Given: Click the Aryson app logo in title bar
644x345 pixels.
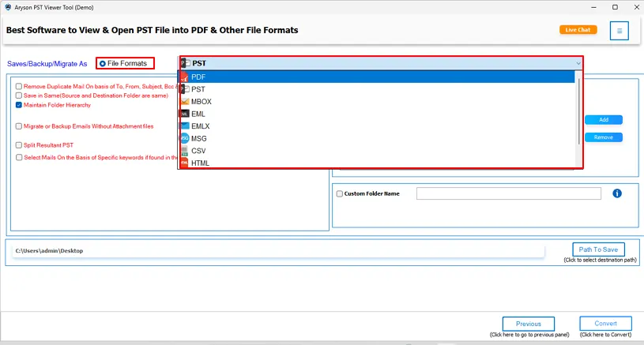Looking at the screenshot, I should pyautogui.click(x=8, y=7).
